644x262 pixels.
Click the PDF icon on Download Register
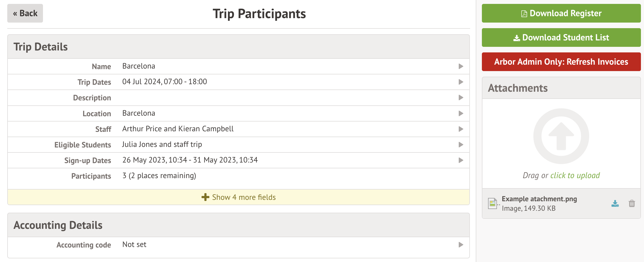point(524,14)
